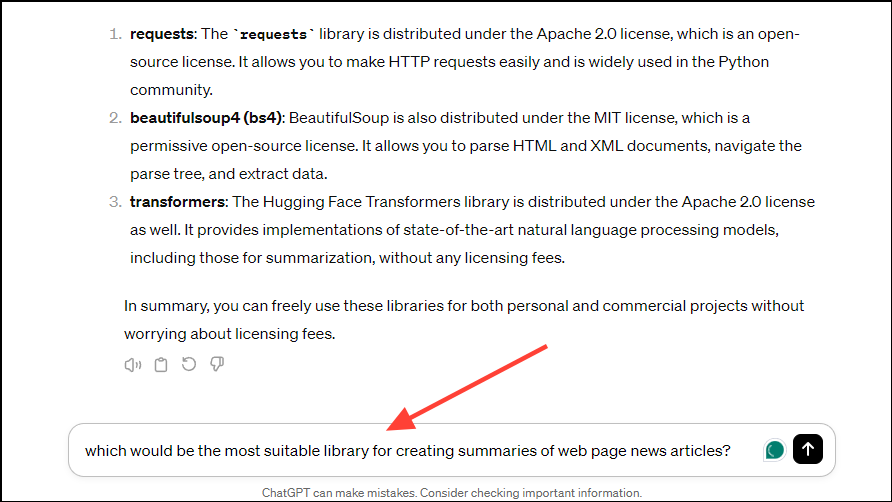Click the 'beautifulsoup4 (bs4)' heading text
This screenshot has width=892, height=502.
(x=206, y=118)
